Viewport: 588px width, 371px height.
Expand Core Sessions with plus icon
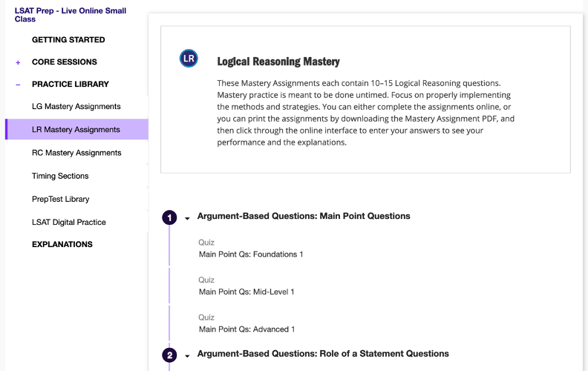tap(18, 62)
